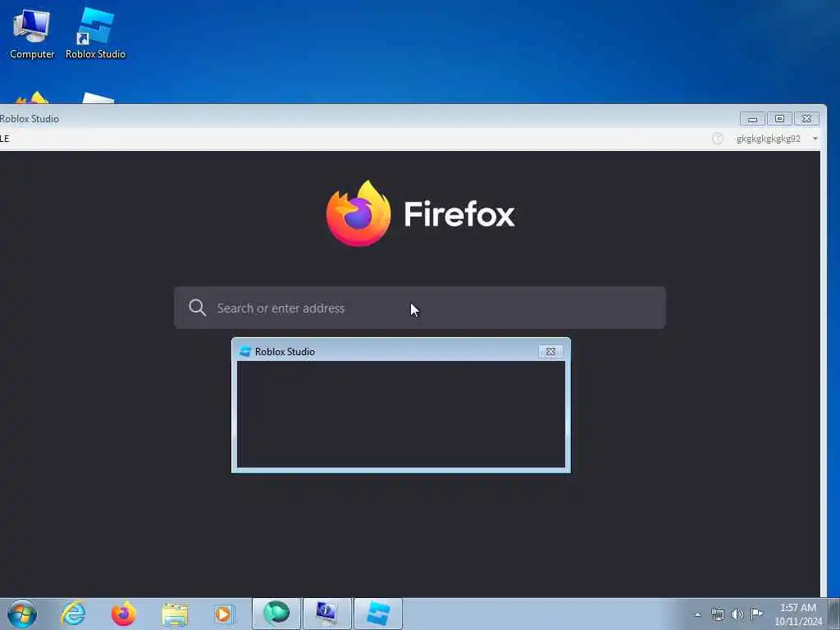Switch to the monitor info taskbar app
The width and height of the screenshot is (840, 630).
click(326, 614)
